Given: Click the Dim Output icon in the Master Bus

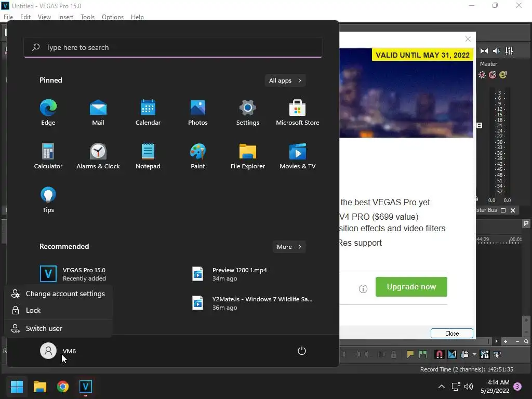Looking at the screenshot, I should (x=496, y=51).
